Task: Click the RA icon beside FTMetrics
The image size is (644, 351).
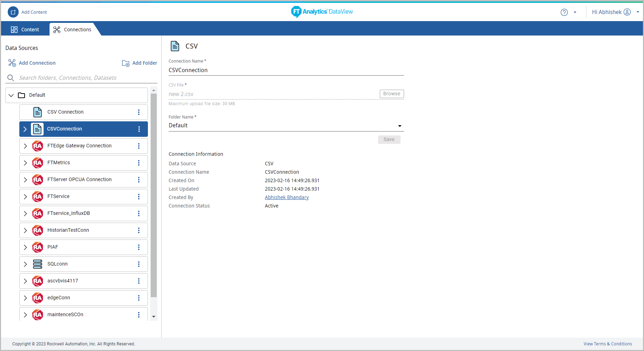Action: (x=38, y=163)
